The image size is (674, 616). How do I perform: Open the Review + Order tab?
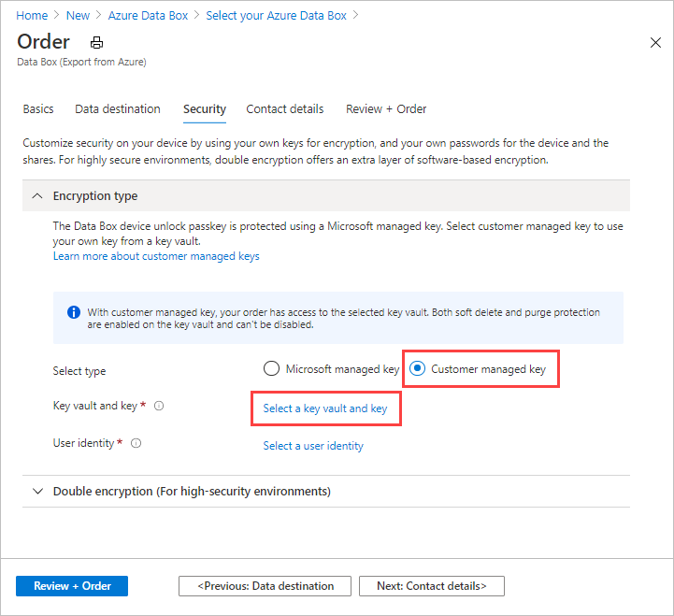[x=386, y=109]
